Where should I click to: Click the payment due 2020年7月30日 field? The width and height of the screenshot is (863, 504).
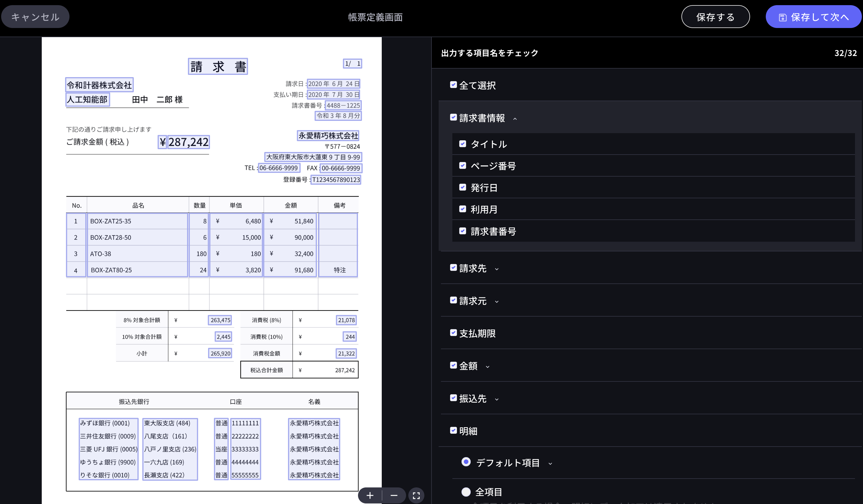click(333, 95)
